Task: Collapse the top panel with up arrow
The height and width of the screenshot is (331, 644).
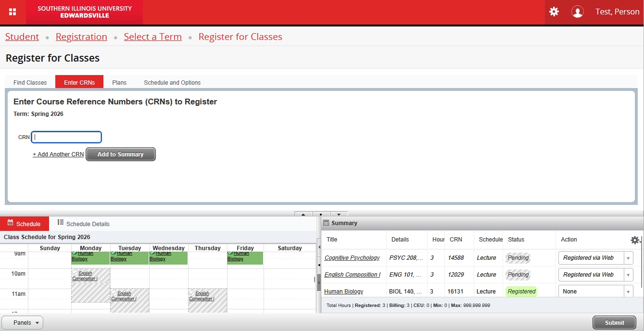Action: click(303, 214)
